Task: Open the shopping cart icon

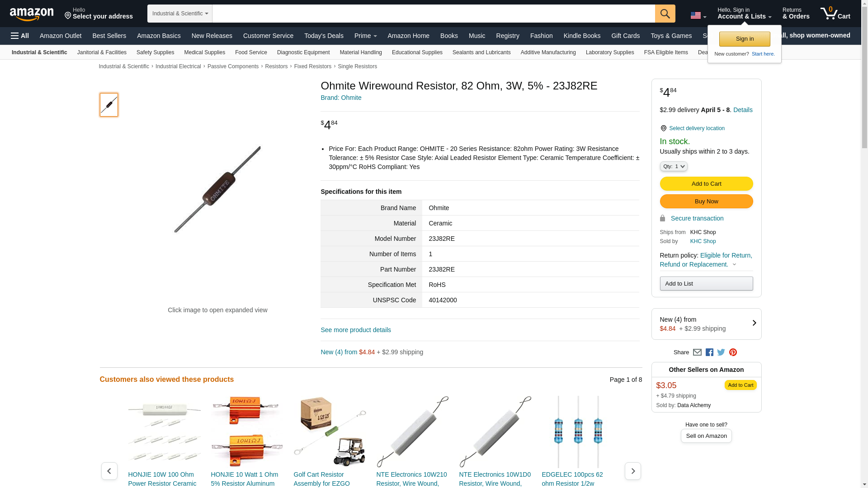Action: (x=835, y=14)
